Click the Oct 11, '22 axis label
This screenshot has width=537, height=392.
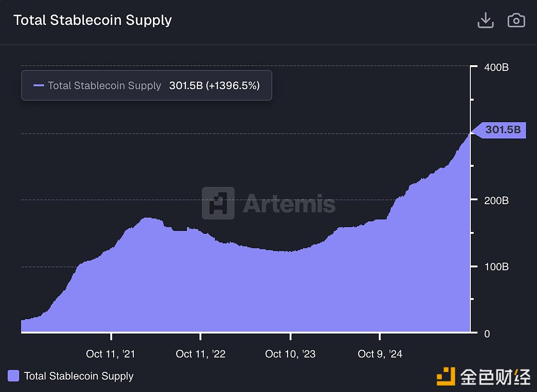200,354
